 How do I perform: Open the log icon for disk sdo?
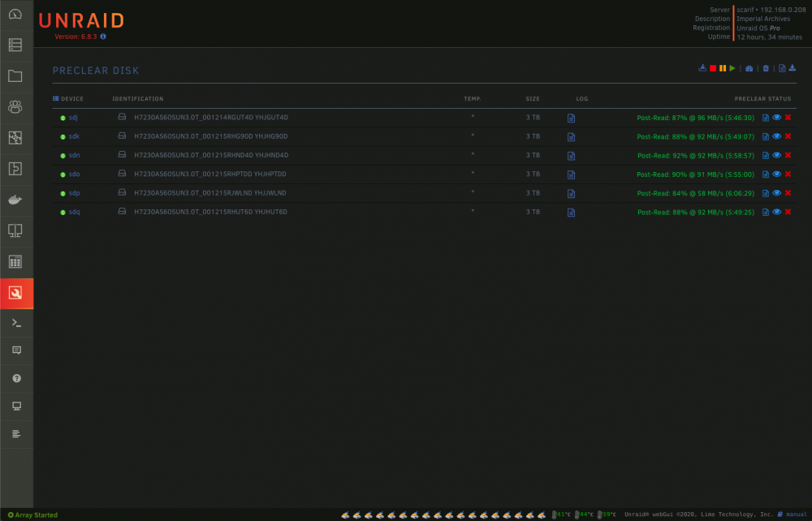571,174
